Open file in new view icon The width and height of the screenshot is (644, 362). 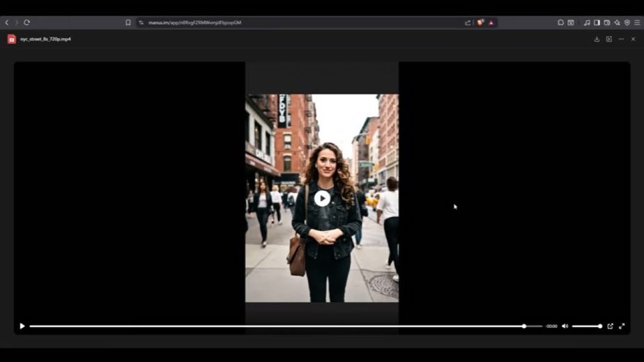pos(609,39)
